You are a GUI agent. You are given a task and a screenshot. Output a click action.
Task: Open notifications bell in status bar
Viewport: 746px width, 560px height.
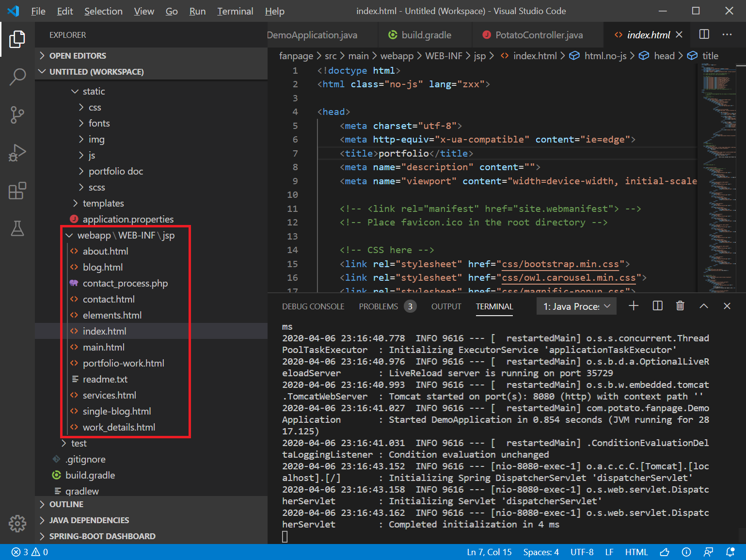pos(730,552)
